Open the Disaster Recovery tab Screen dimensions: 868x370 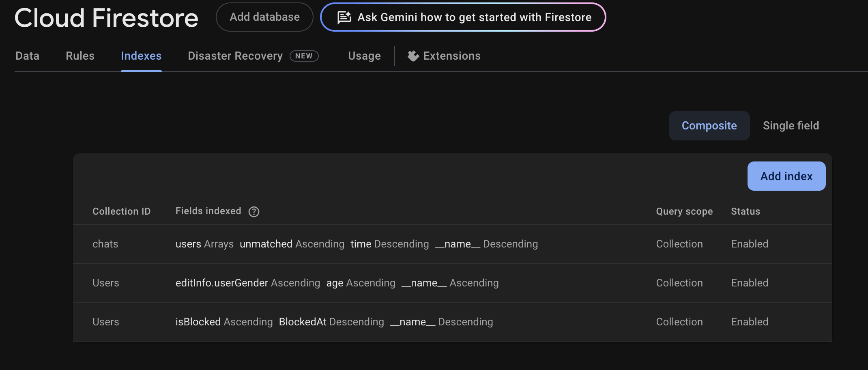click(x=235, y=56)
